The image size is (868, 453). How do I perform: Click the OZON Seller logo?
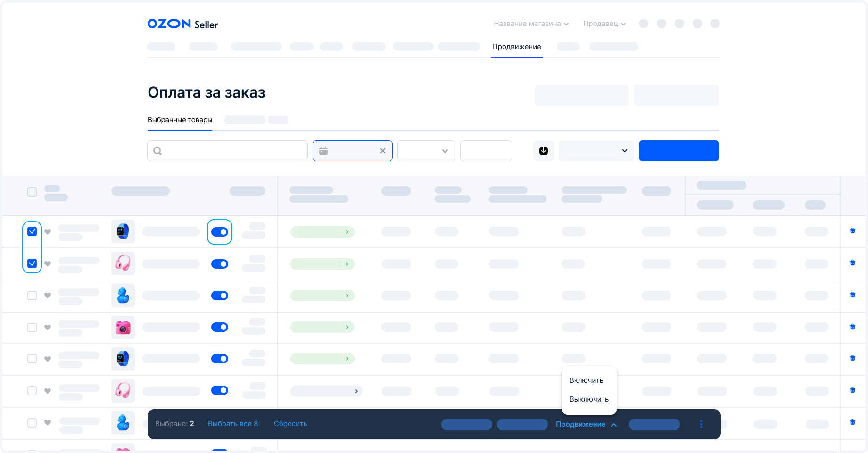(x=182, y=24)
